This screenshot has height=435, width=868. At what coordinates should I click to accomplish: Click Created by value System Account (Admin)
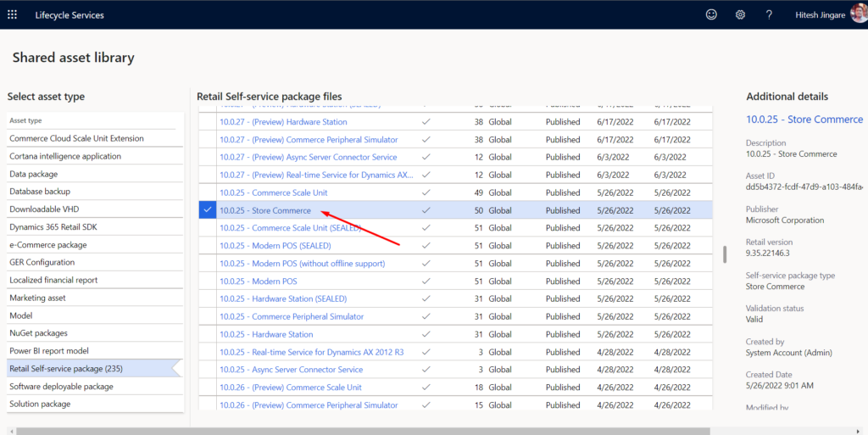click(789, 353)
